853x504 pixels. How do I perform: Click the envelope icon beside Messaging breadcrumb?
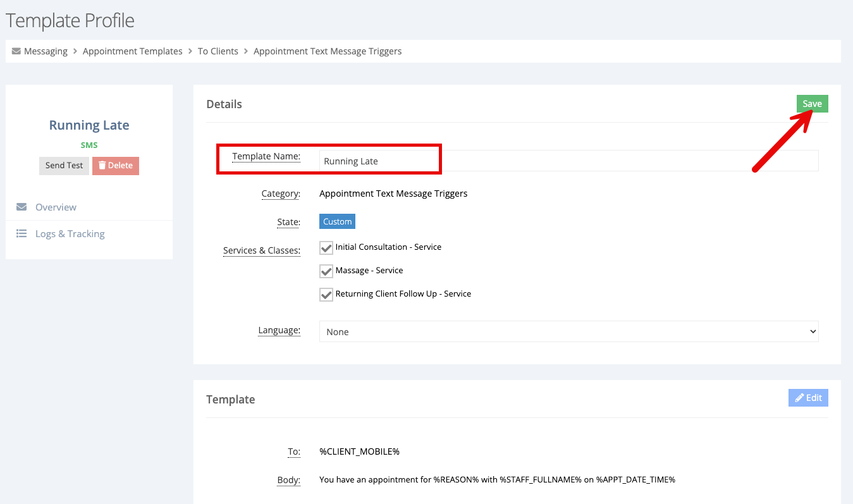click(x=16, y=51)
